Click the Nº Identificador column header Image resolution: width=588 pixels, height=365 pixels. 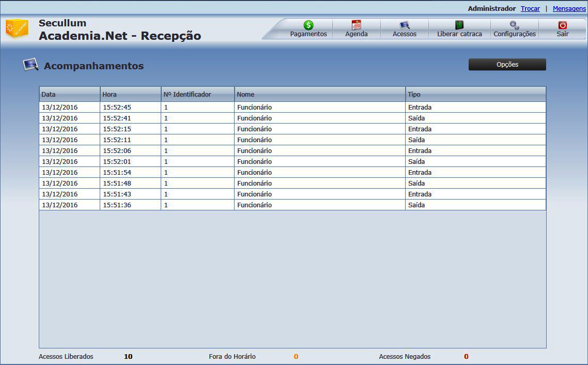pos(197,95)
